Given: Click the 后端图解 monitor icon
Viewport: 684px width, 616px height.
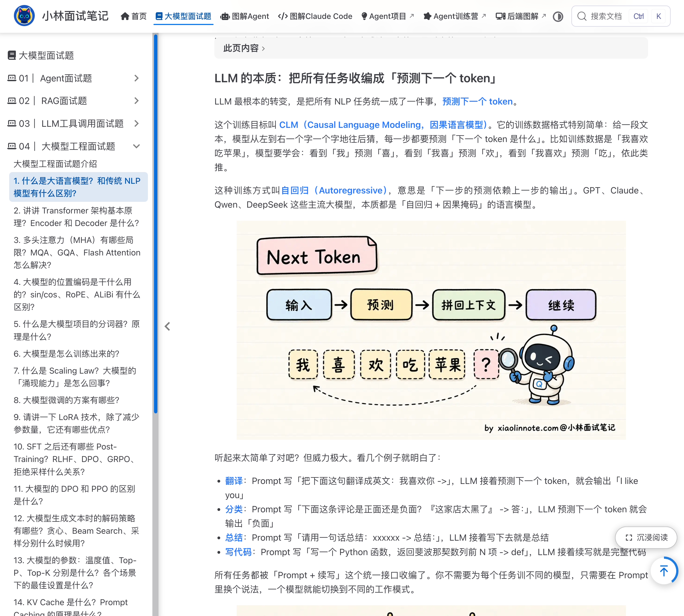Looking at the screenshot, I should [500, 16].
